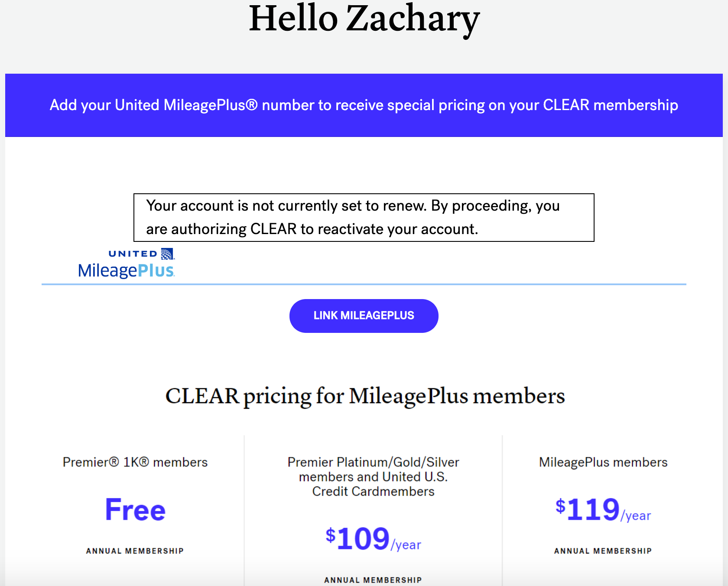This screenshot has width=728, height=586.
Task: Click the UNITED wordmark above MileagePlus
Action: pos(133,254)
